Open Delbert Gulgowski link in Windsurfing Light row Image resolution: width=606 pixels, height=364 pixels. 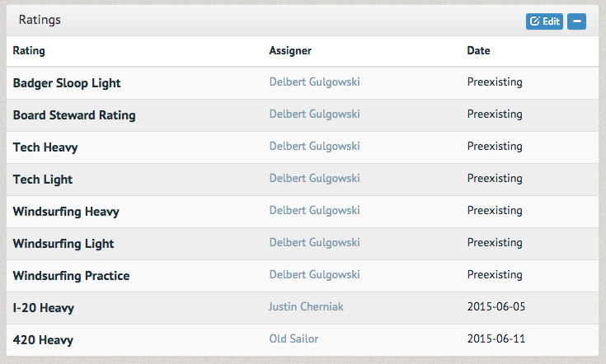(x=315, y=242)
